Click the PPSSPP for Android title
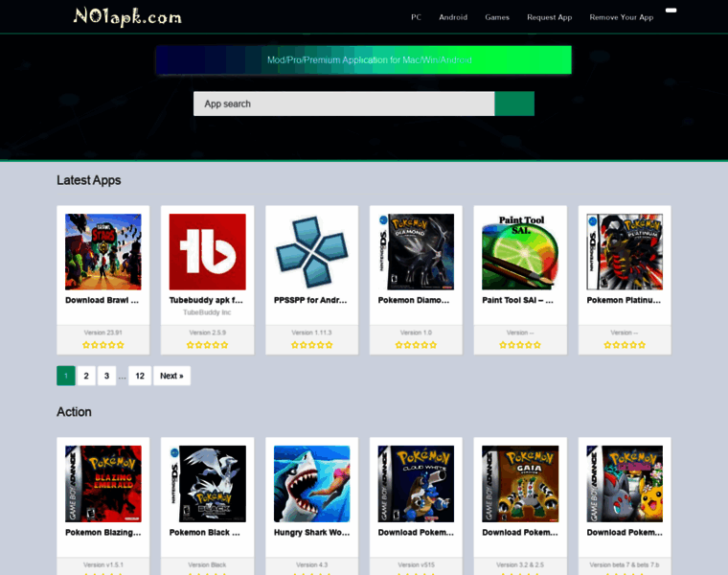Viewport: 728px width, 575px height. point(310,300)
